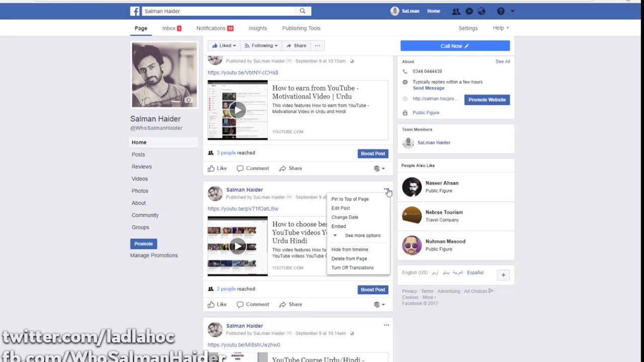Choose Change Date from the menu
The image size is (644, 362).
[x=345, y=217]
